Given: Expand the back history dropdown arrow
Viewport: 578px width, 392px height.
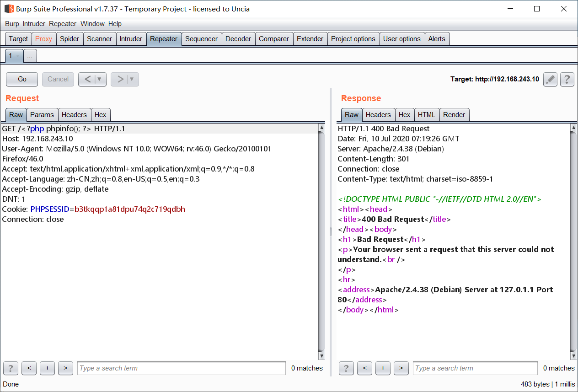Looking at the screenshot, I should (x=100, y=79).
